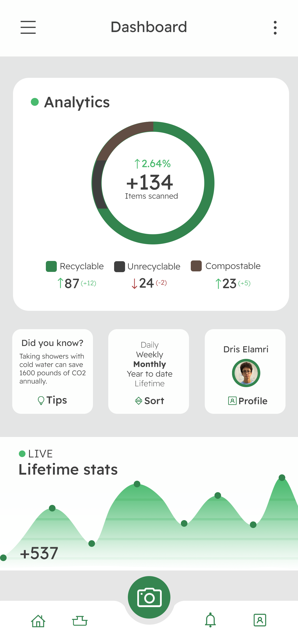Open the hamburger menu
This screenshot has width=298, height=644.
(28, 27)
